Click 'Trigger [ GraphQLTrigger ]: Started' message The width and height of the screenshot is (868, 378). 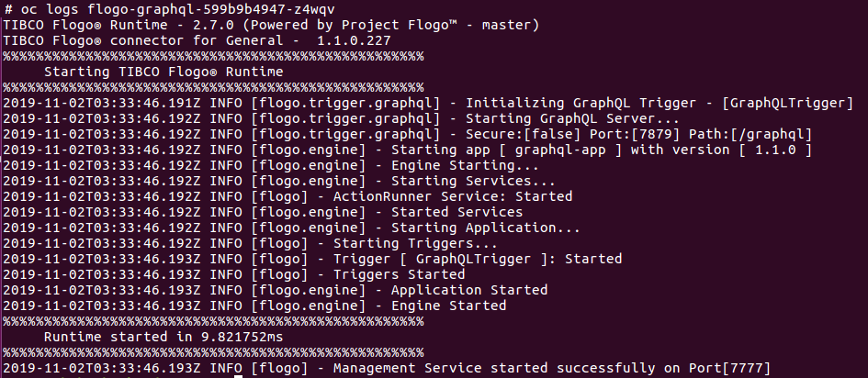[x=478, y=259]
